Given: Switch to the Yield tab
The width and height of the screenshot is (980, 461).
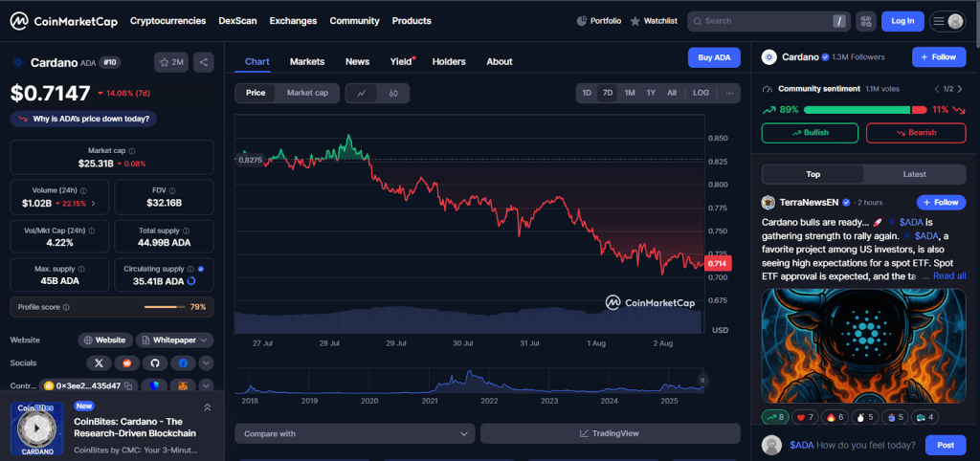Looking at the screenshot, I should (401, 62).
